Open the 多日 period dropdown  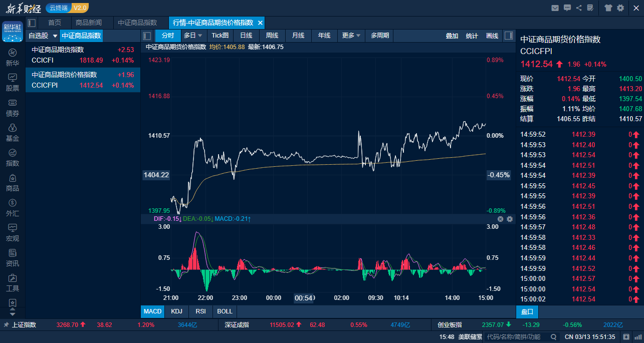tap(193, 36)
